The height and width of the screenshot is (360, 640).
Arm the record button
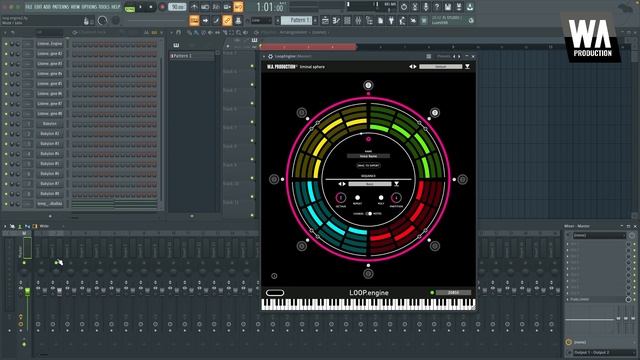(x=162, y=7)
